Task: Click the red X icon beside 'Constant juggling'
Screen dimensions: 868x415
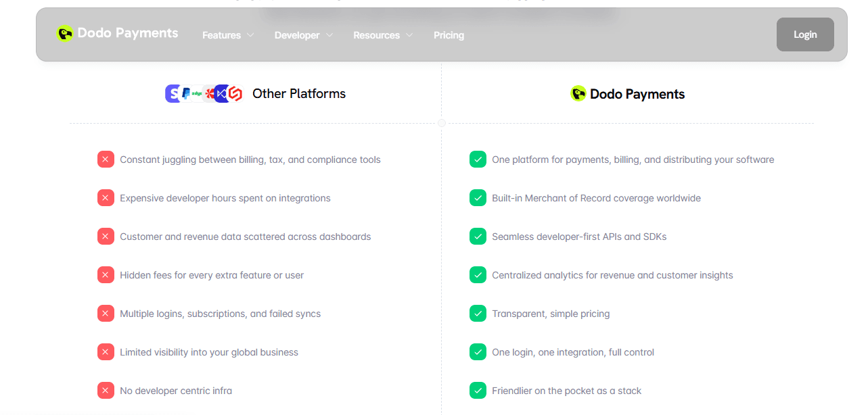Action: [x=106, y=160]
